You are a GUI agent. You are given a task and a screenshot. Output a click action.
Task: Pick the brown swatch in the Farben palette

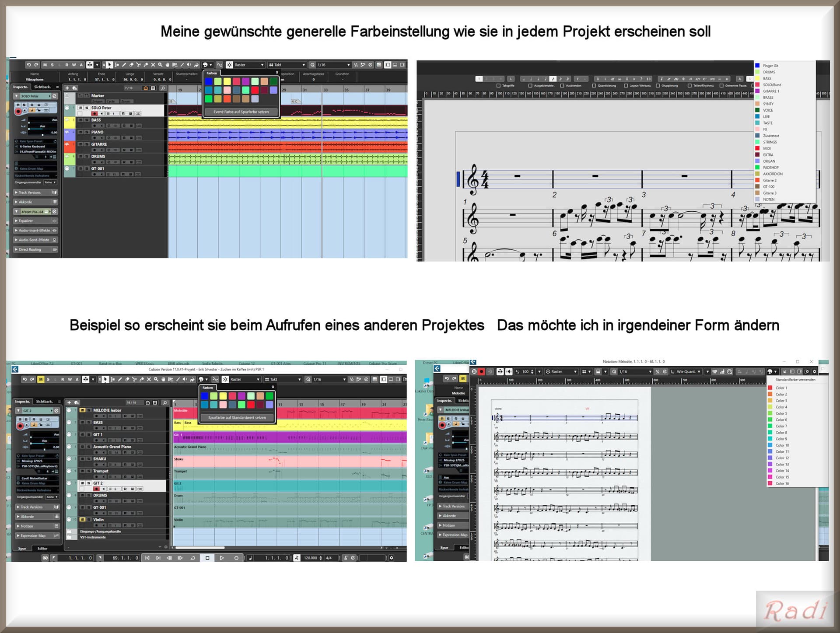tap(237, 99)
